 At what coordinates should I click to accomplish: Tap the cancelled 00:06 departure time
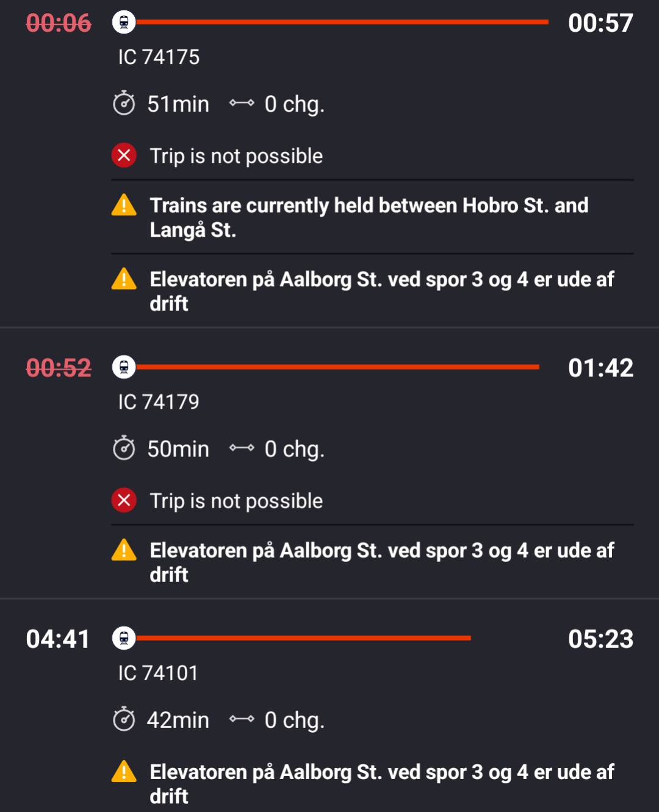tap(59, 23)
